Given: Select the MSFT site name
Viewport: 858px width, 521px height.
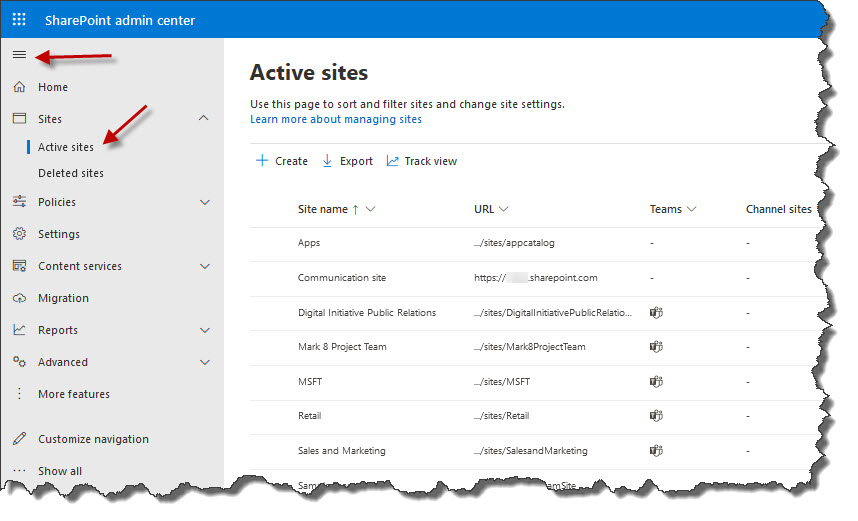Looking at the screenshot, I should (310, 381).
